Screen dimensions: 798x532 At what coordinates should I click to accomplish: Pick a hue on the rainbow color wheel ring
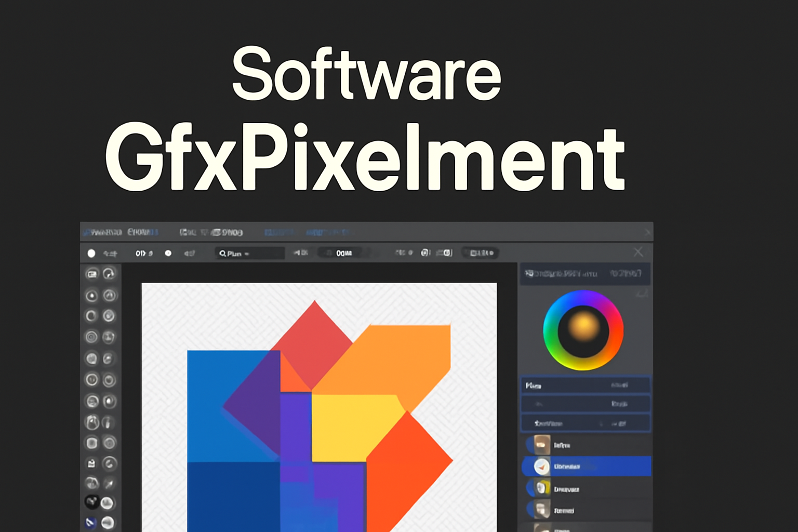point(551,312)
